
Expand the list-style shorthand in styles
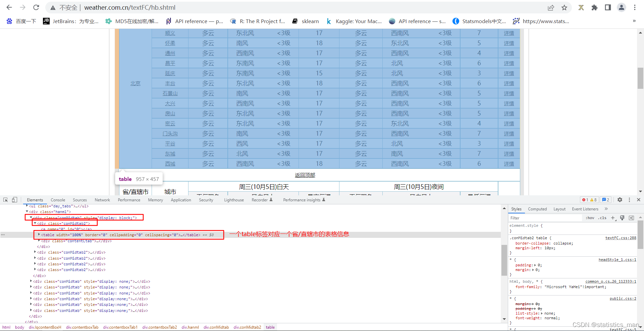tap(542, 313)
